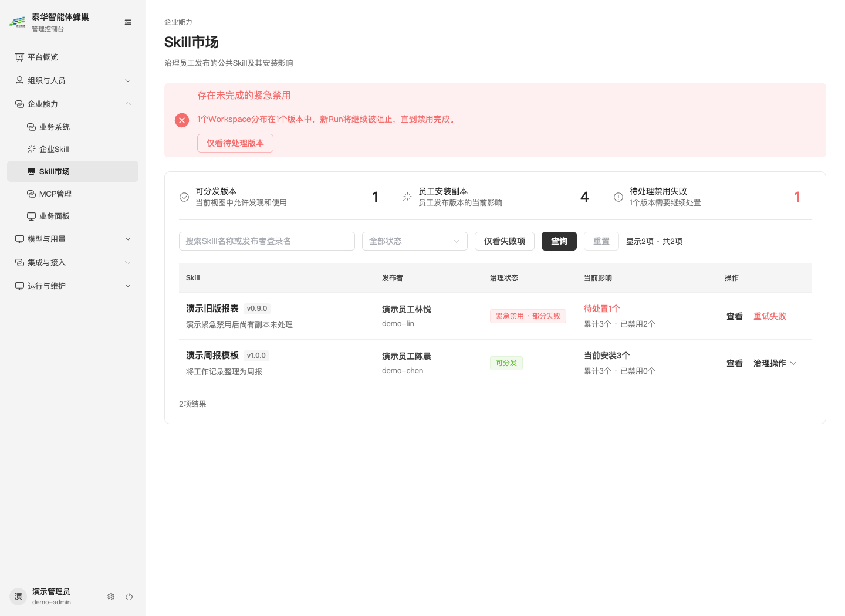The image size is (845, 616).
Task: Click the 业务面板 monitor icon
Action: [31, 216]
